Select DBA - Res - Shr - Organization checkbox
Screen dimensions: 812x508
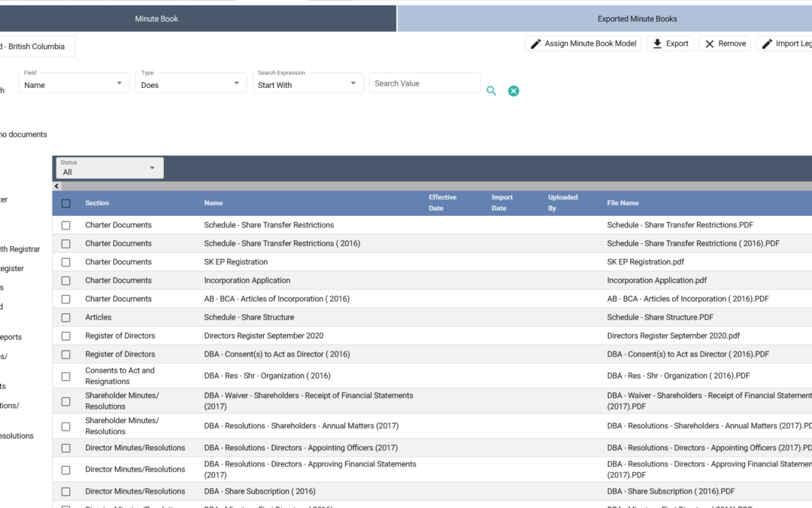click(65, 376)
